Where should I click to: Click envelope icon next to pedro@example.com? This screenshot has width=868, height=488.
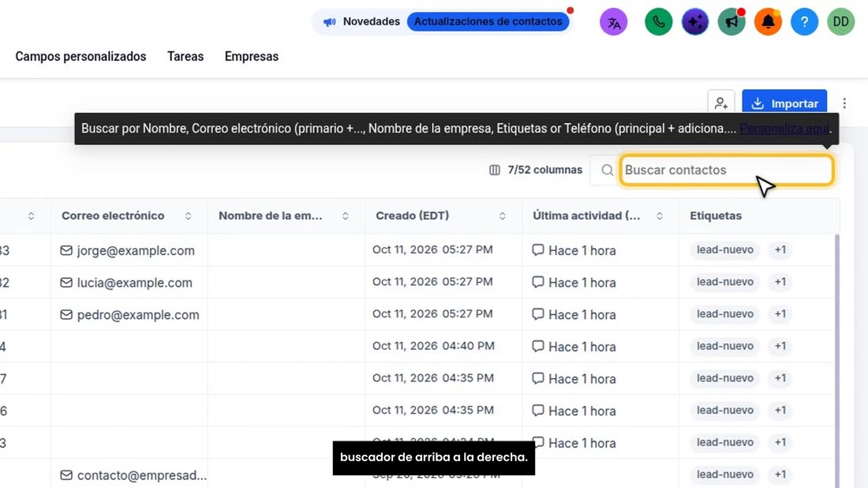[x=65, y=314]
